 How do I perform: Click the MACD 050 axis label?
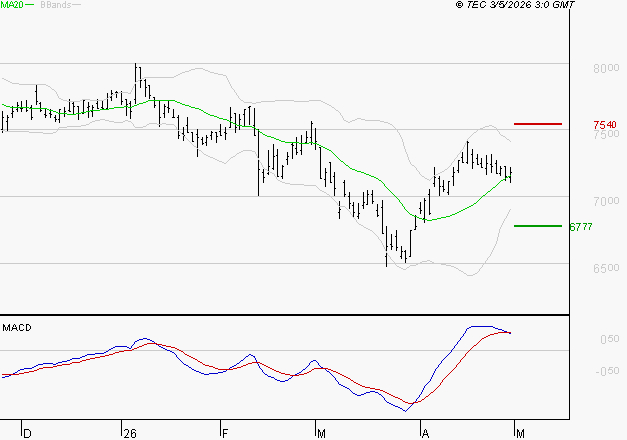tap(610, 339)
